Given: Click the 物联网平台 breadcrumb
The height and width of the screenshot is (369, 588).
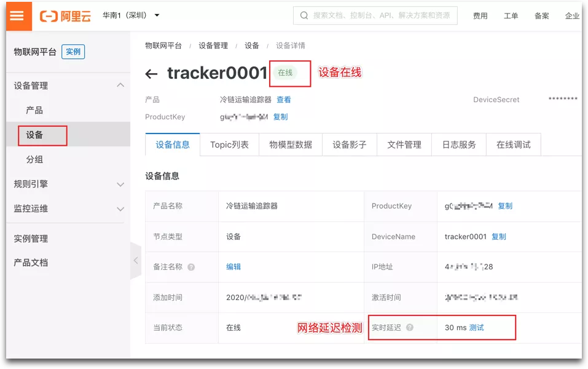Looking at the screenshot, I should 163,46.
